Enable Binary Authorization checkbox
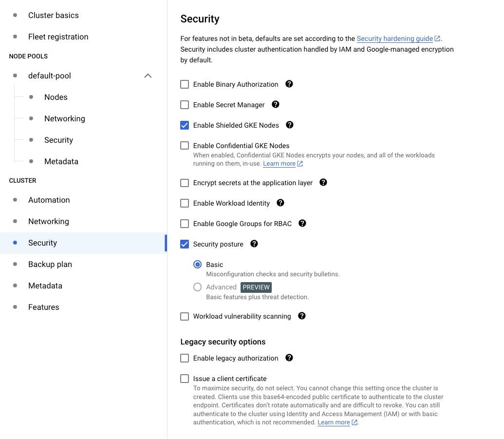 [x=185, y=84]
